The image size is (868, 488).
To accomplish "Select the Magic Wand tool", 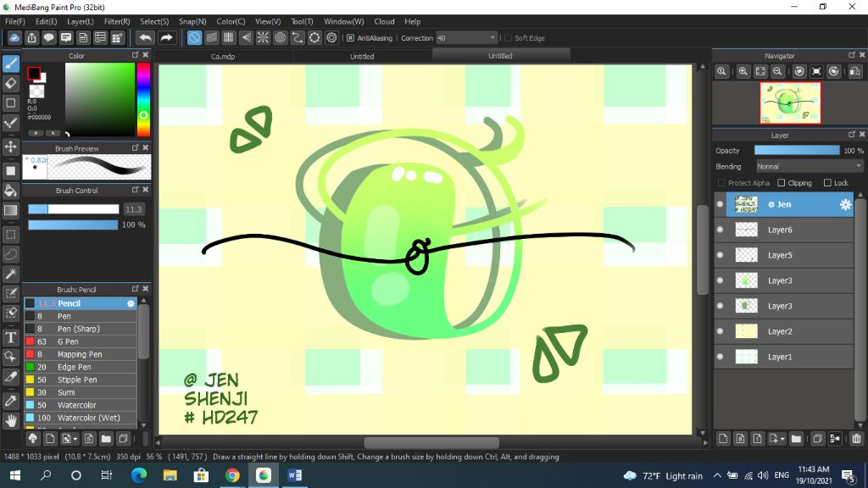I will click(x=10, y=274).
